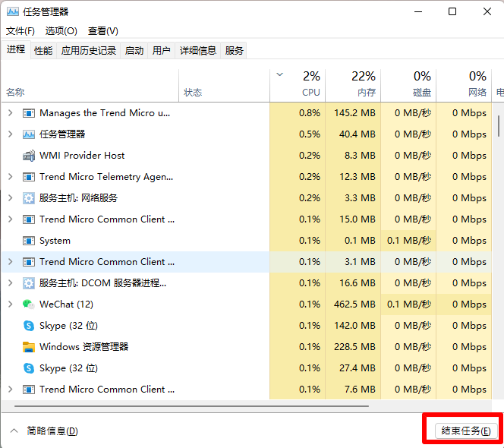Click the 任务管理器 process icon in list

[x=29, y=134]
